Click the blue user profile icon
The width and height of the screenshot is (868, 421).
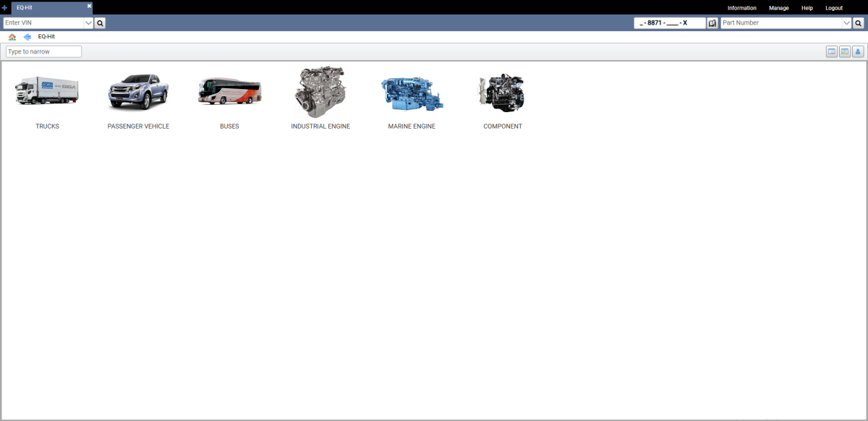[x=858, y=51]
